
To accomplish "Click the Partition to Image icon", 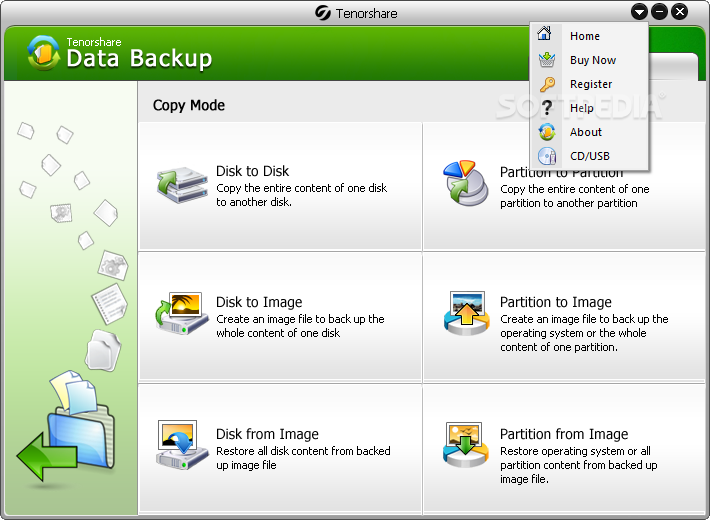I will click(466, 313).
